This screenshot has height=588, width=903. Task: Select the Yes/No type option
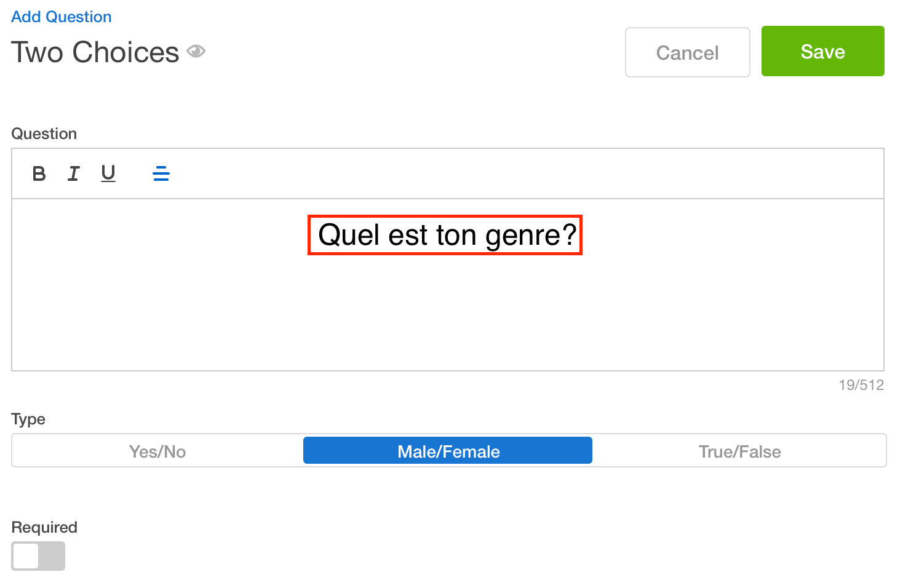pos(157,451)
